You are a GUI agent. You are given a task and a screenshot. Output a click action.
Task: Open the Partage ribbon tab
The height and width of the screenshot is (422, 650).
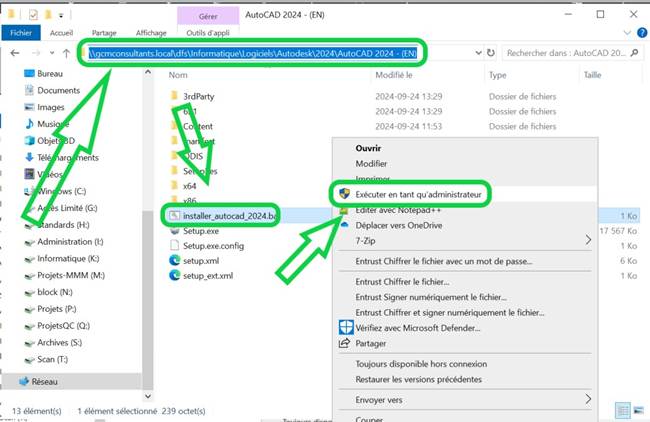pos(104,33)
